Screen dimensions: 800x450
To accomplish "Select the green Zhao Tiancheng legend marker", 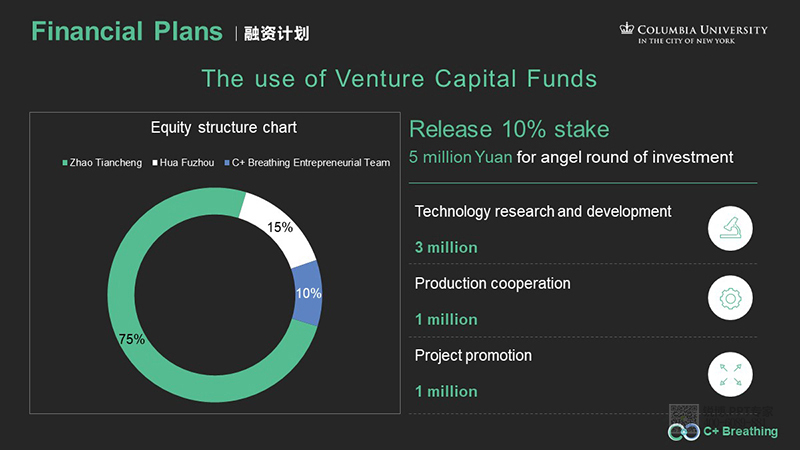I will click(64, 163).
